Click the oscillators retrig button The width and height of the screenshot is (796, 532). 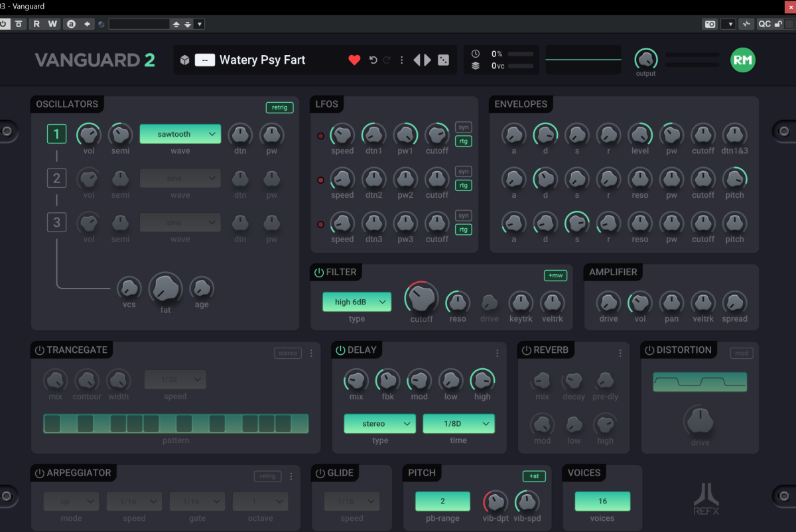(279, 107)
